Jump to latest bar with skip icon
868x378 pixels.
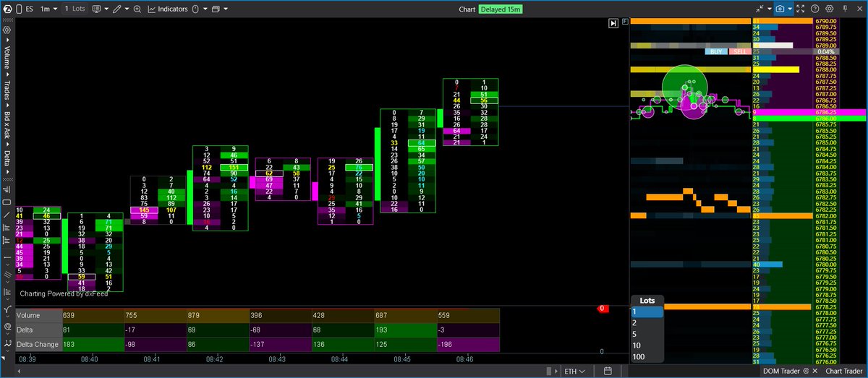coord(612,23)
